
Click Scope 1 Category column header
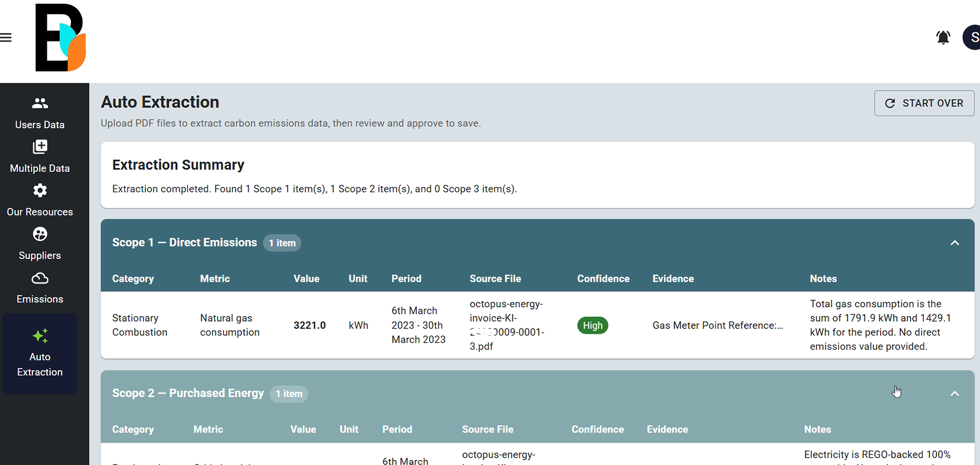tap(133, 279)
